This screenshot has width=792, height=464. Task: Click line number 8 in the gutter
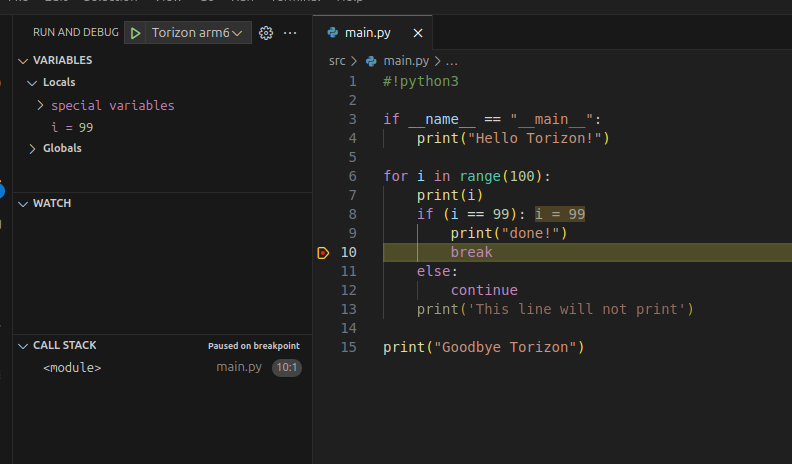pyautogui.click(x=352, y=214)
